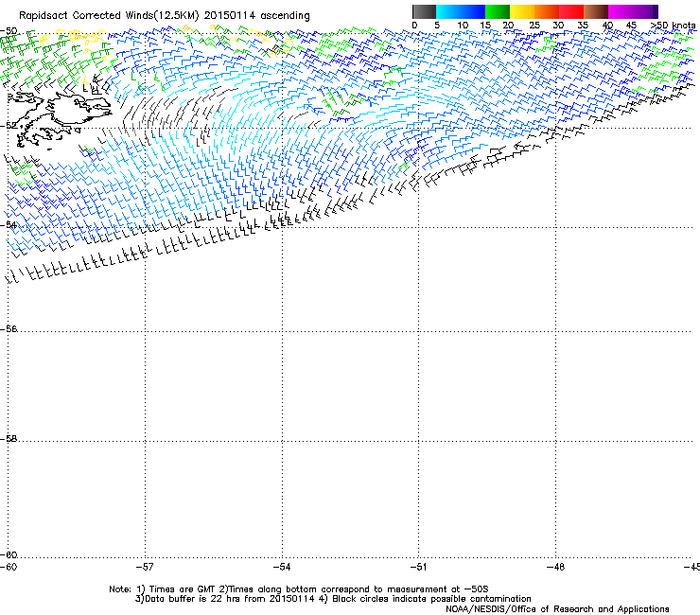The image size is (700, 615).
Task: Pick the red 30-35 knots color bar segment
Action: click(x=571, y=11)
